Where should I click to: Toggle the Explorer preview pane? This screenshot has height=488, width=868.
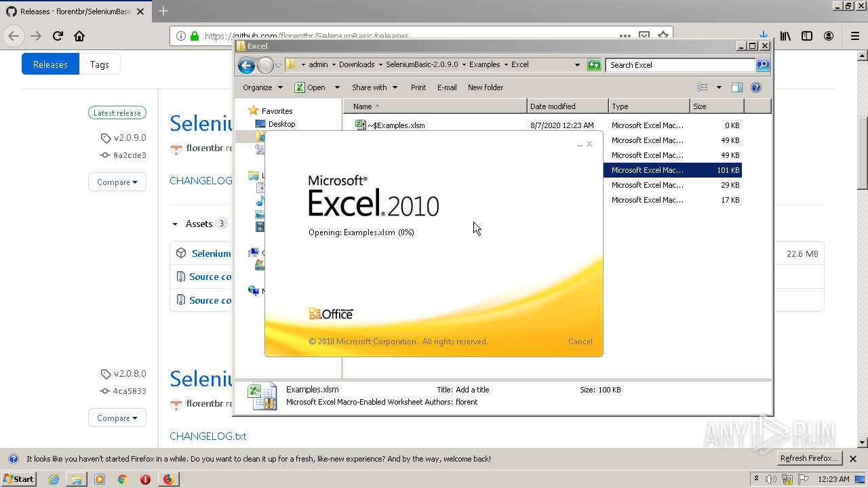coord(737,87)
